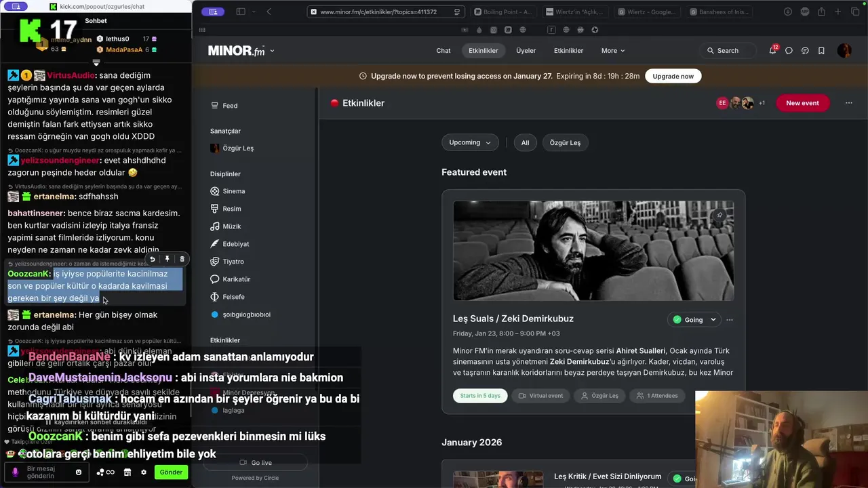This screenshot has width=868, height=488.
Task: Open the Zeki Demirkubuz event banner image
Action: tap(593, 251)
